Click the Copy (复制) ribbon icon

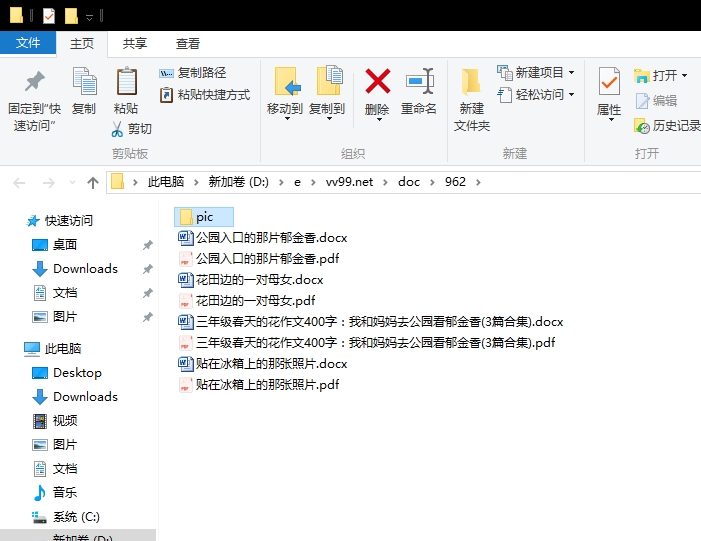coord(84,81)
